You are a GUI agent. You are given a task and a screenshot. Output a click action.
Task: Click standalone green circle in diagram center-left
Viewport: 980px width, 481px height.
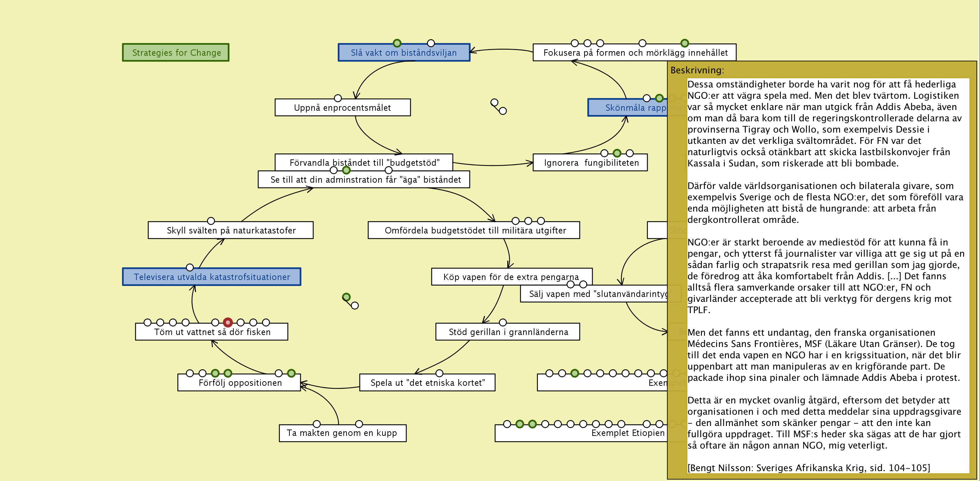tap(346, 297)
